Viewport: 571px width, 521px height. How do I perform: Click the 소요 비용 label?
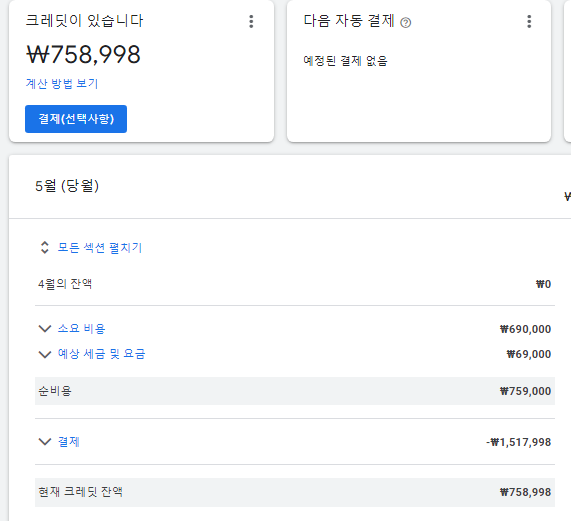click(x=82, y=329)
